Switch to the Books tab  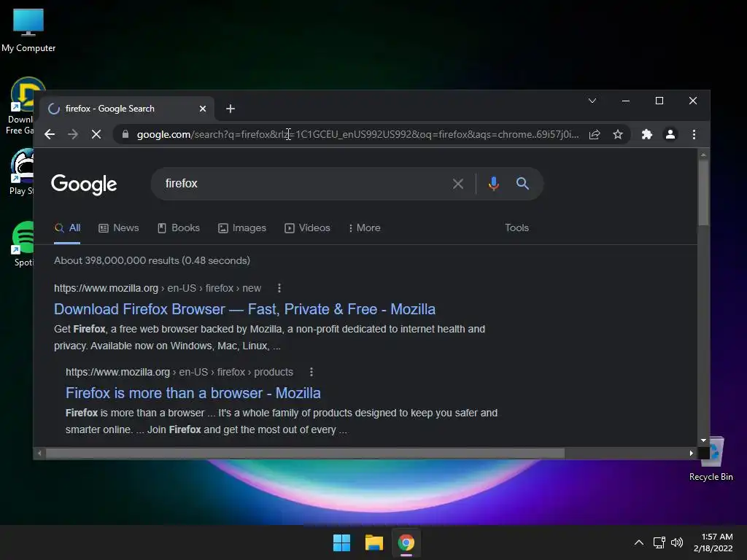click(179, 227)
